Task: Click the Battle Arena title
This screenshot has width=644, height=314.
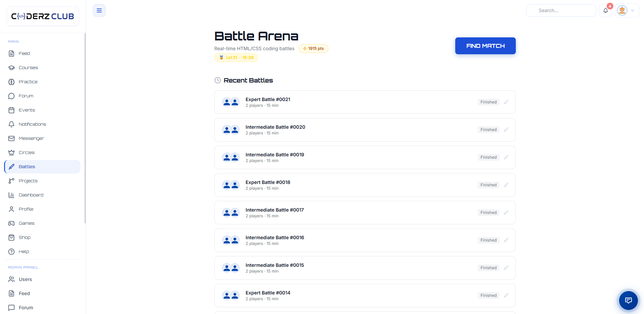Action: coord(256,36)
